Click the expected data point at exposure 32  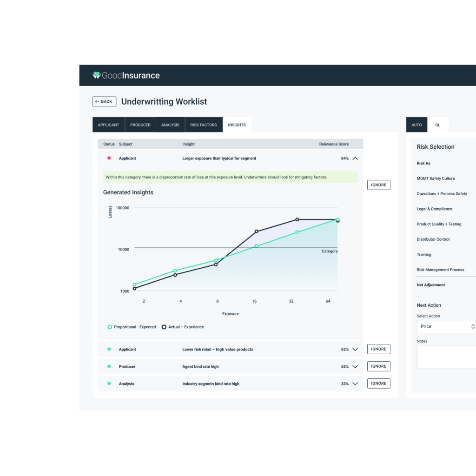click(x=297, y=232)
